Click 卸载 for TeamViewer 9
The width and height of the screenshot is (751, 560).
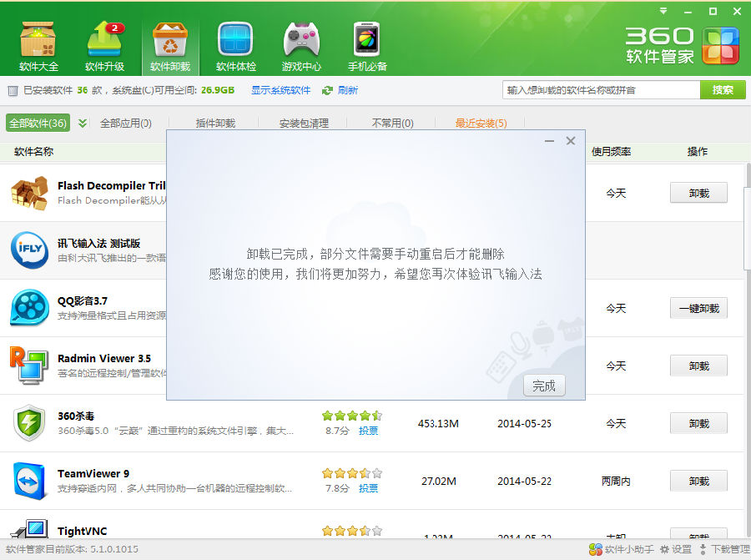[698, 481]
